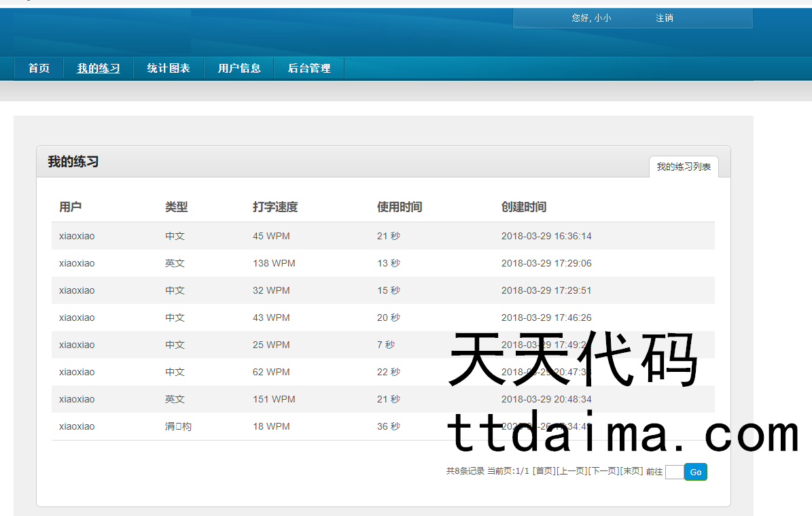
Task: Click the [首页] pagination link
Action: click(544, 472)
